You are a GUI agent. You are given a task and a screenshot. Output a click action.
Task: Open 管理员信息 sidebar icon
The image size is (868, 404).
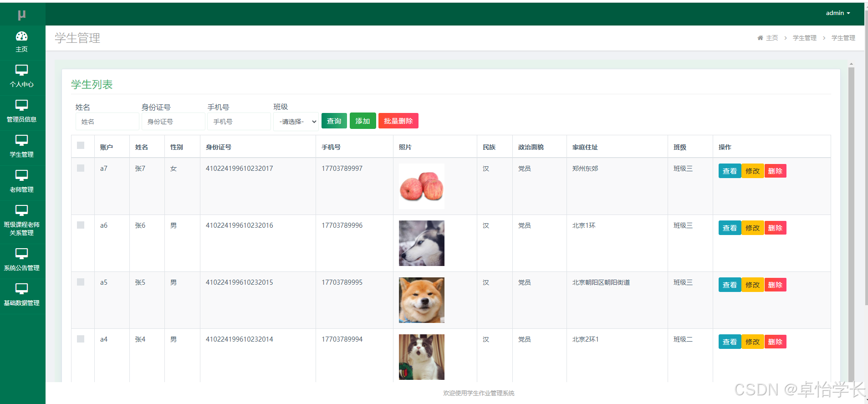[x=21, y=106]
